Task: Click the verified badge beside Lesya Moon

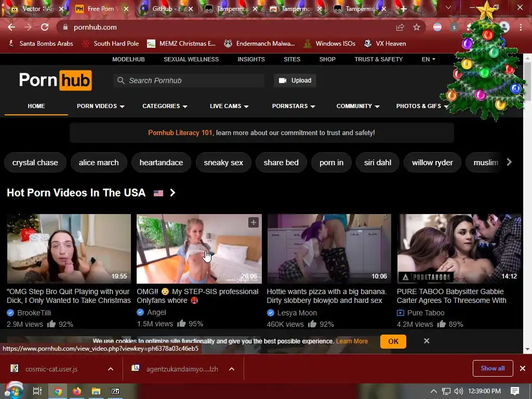Action: (x=270, y=312)
